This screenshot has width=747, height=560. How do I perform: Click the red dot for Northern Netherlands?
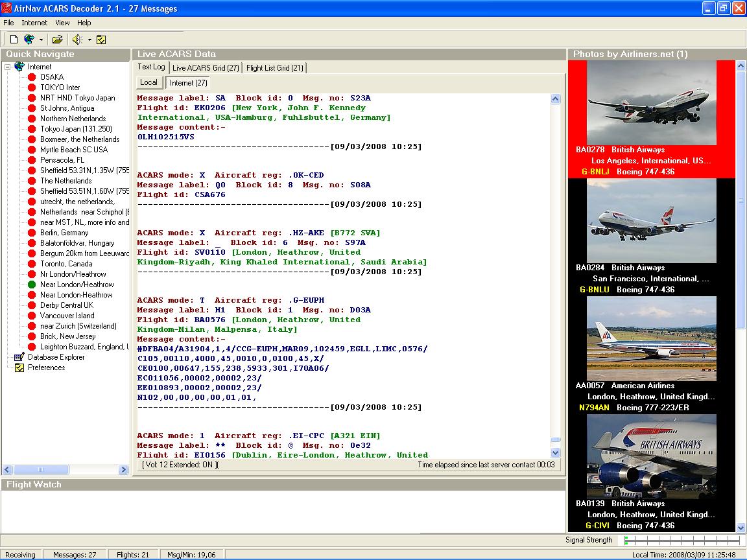[x=32, y=119]
